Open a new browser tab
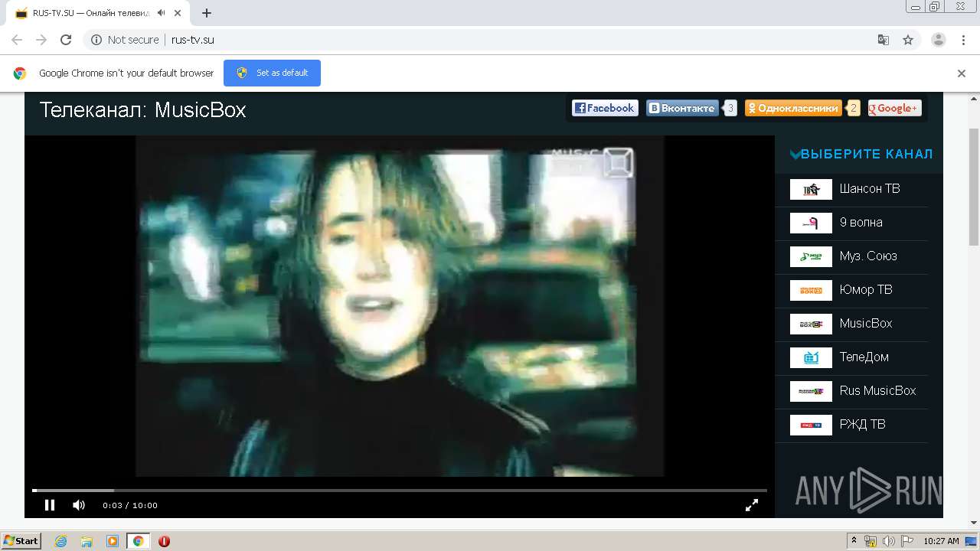 pos(207,13)
